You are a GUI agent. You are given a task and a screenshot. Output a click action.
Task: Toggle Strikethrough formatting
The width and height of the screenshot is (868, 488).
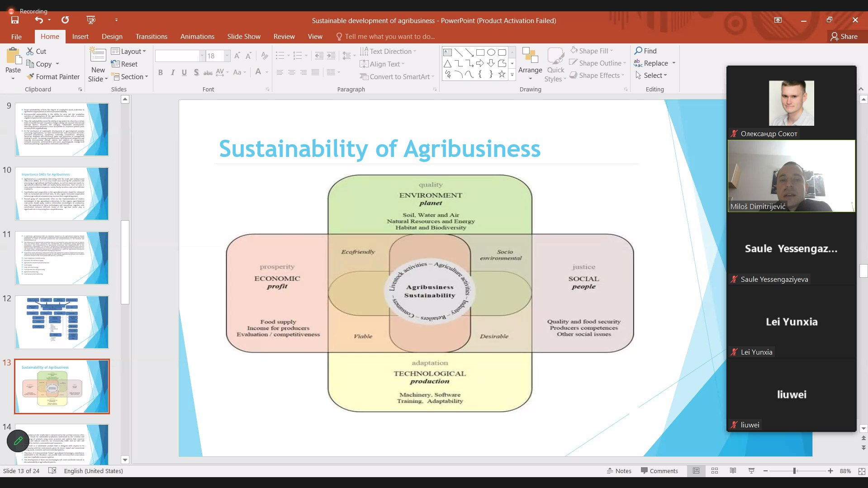(208, 72)
